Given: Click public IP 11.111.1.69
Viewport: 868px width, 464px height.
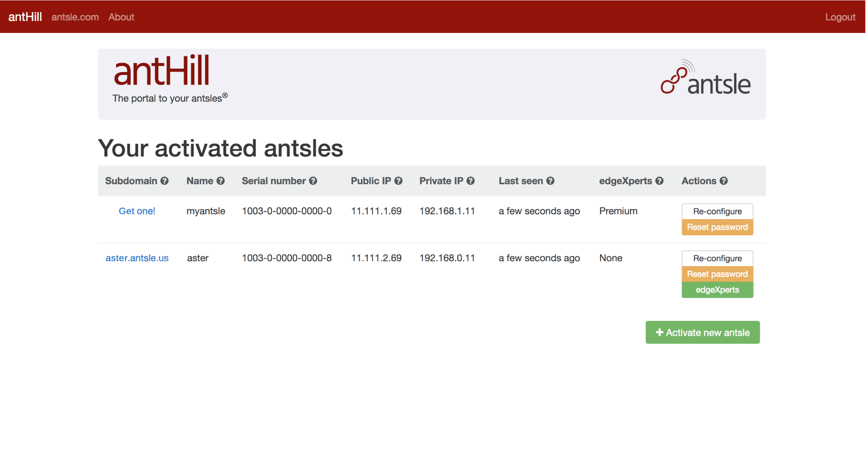Looking at the screenshot, I should pyautogui.click(x=376, y=211).
